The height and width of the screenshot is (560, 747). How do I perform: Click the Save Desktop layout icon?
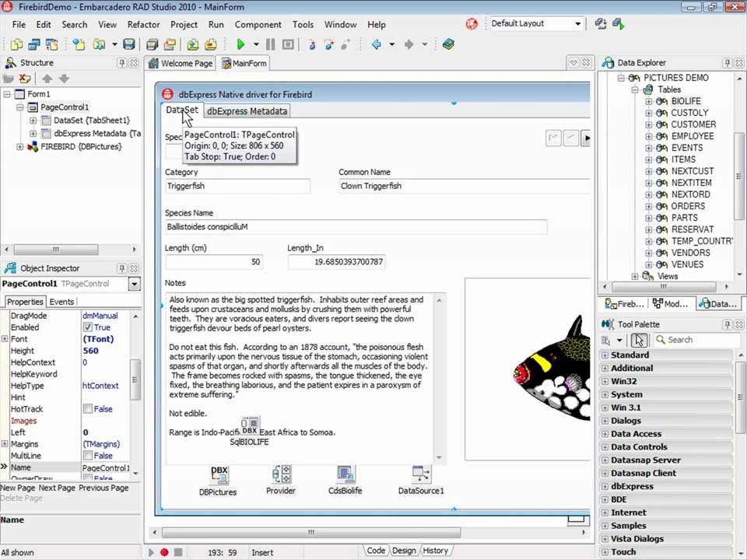point(601,24)
